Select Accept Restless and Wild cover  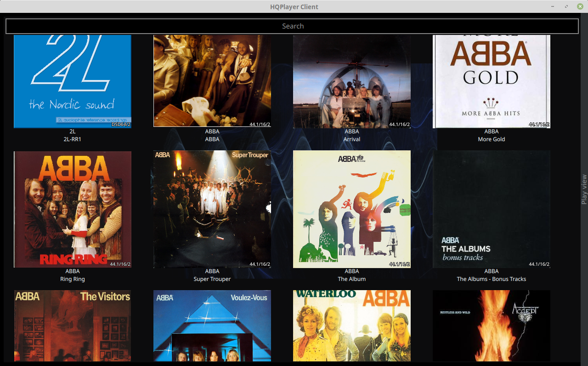(492, 326)
